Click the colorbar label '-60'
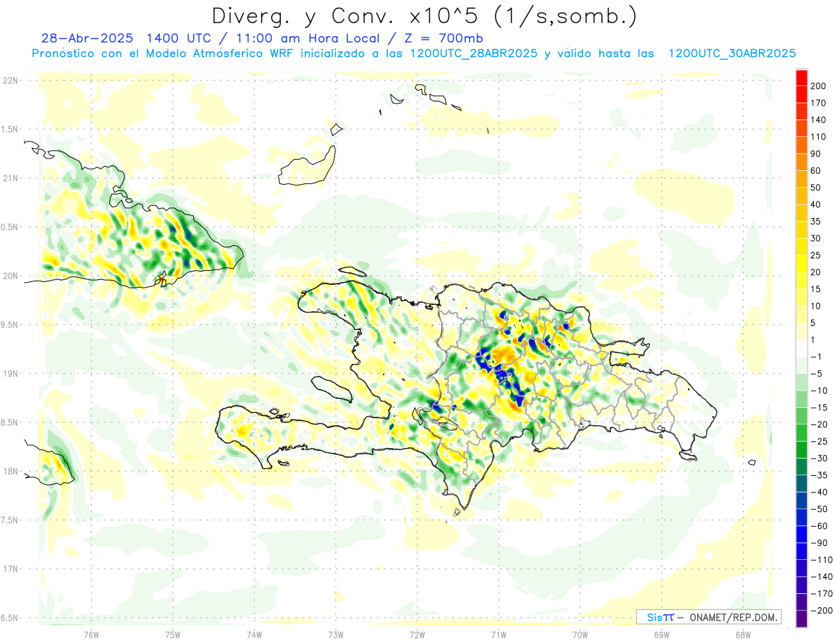 coord(820,526)
